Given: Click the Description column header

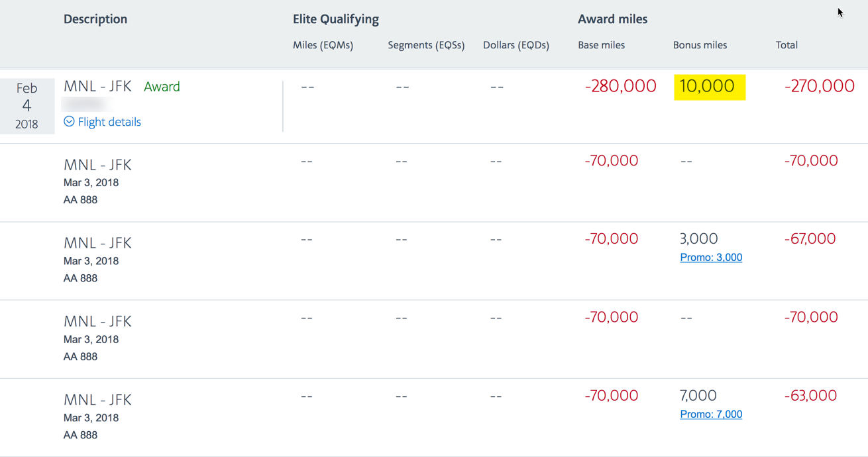Looking at the screenshot, I should tap(95, 19).
